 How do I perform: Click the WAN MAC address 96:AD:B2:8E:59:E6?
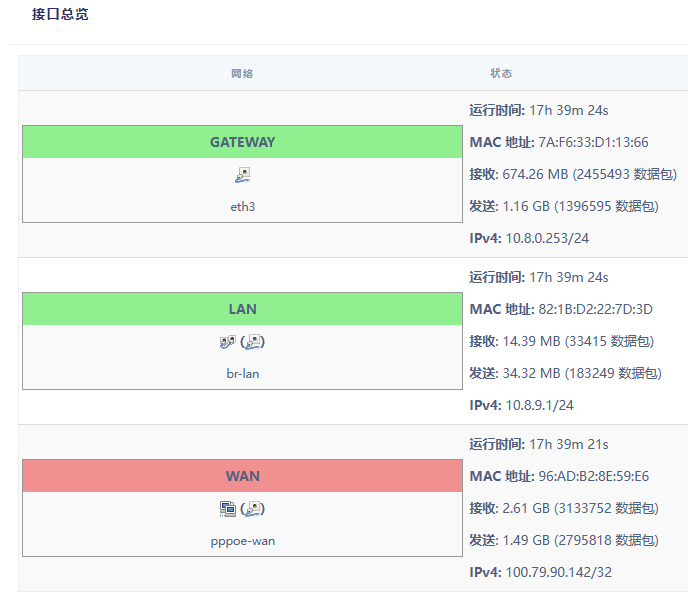point(594,476)
